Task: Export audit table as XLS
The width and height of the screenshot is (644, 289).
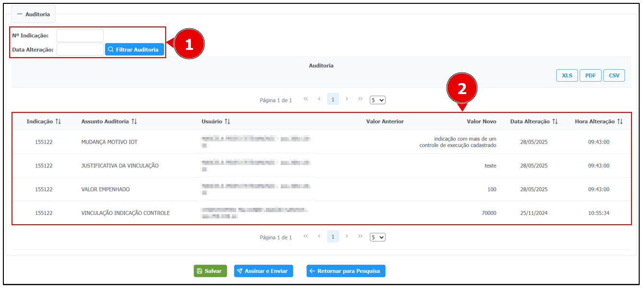Action: coord(567,76)
